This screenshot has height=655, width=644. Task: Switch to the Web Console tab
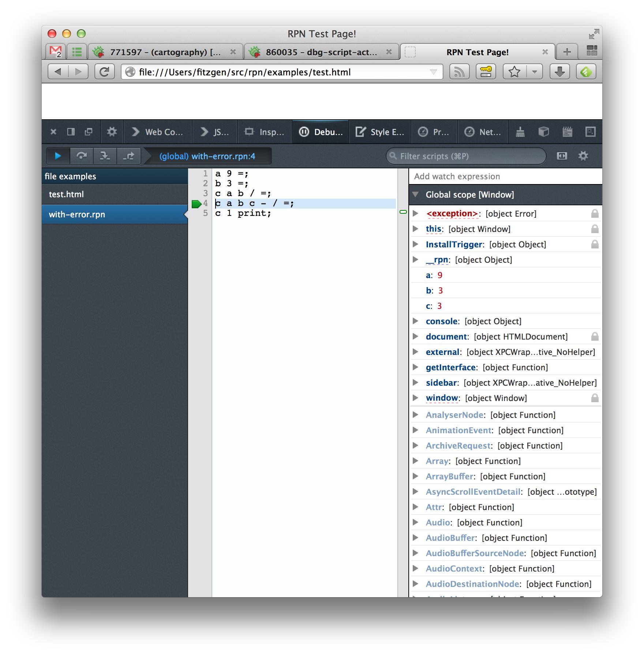click(157, 132)
